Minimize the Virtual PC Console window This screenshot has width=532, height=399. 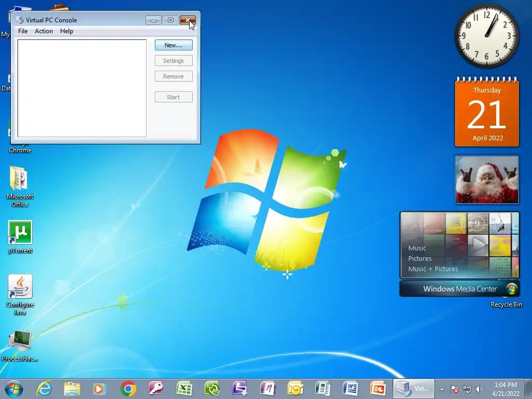pos(153,20)
